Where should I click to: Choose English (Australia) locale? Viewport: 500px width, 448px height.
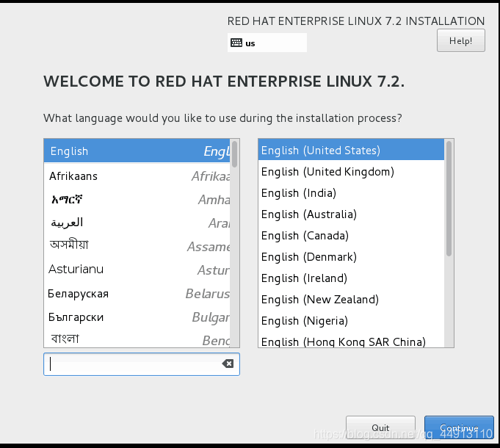click(x=351, y=214)
